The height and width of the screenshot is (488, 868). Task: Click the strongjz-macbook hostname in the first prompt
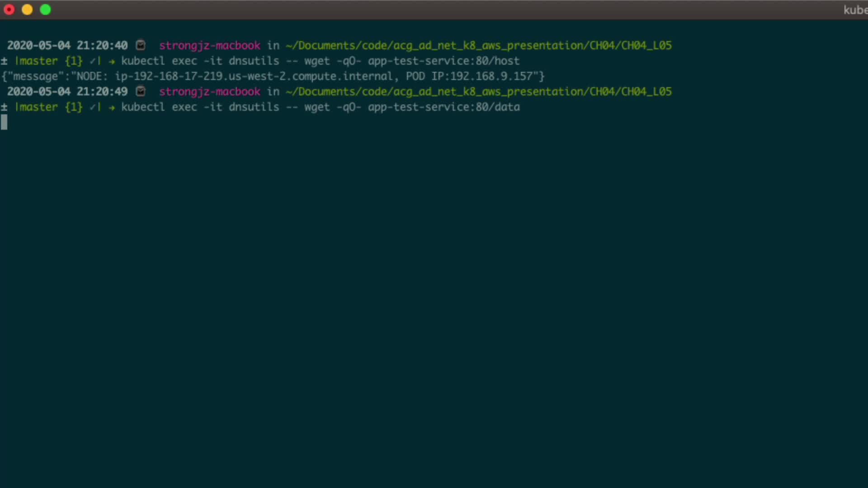point(210,46)
